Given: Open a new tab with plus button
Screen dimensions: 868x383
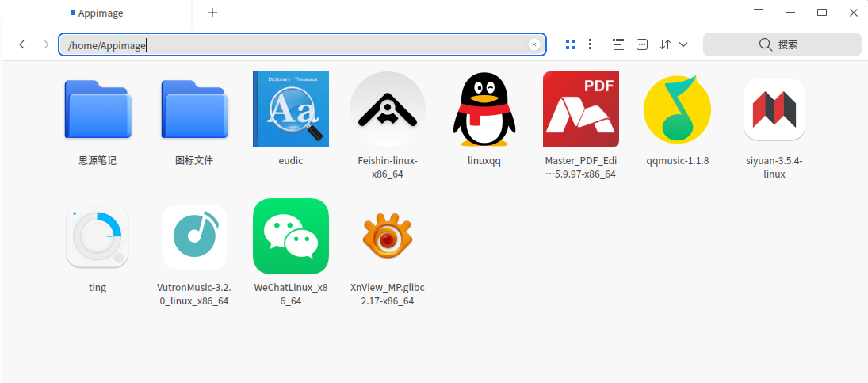Looking at the screenshot, I should click(x=212, y=13).
